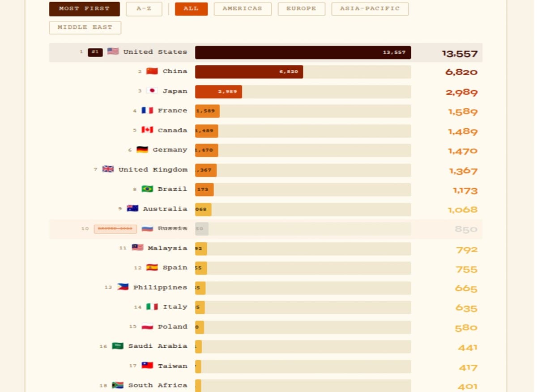
Task: Click the Brazil flag icon
Action: click(x=147, y=189)
